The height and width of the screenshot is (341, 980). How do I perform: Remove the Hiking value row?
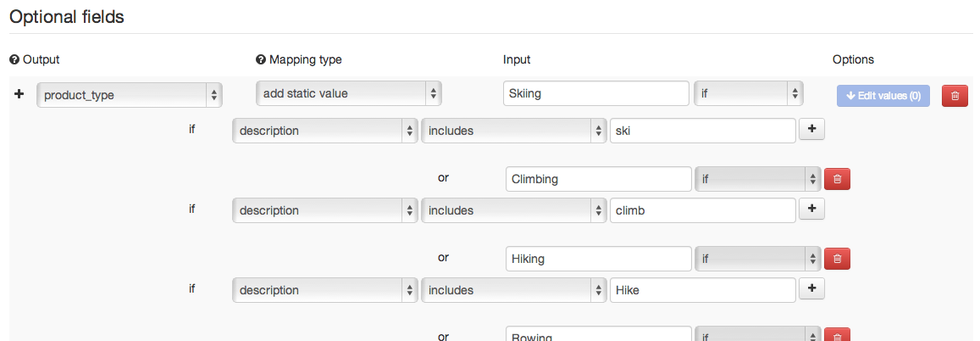[x=837, y=259]
